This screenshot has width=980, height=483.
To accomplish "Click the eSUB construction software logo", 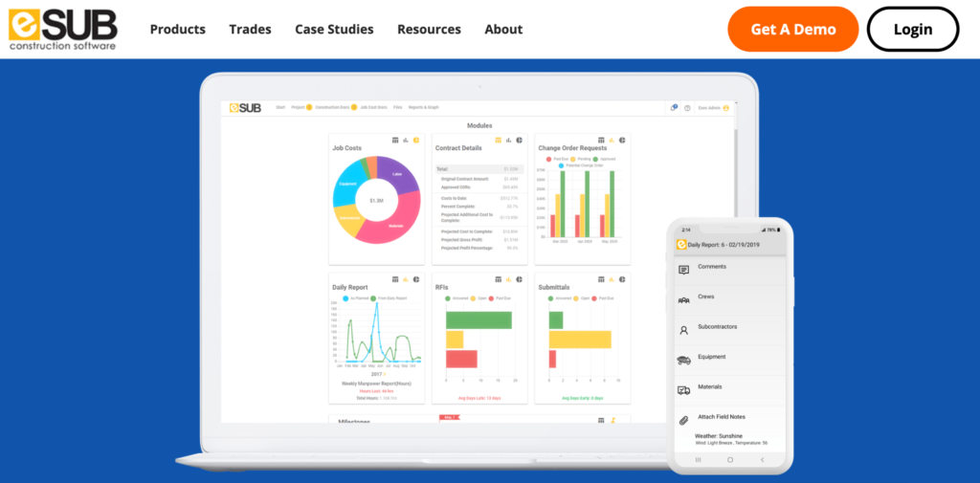I will tap(62, 29).
